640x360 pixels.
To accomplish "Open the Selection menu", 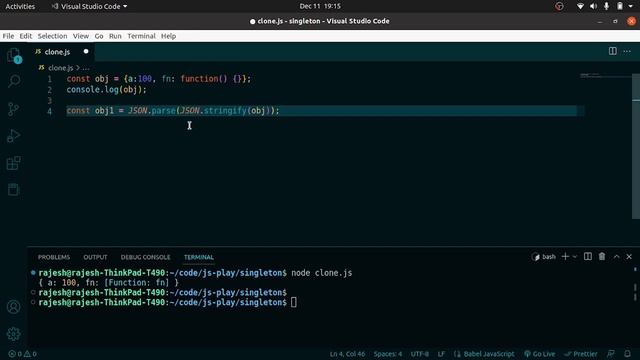I will click(x=52, y=36).
